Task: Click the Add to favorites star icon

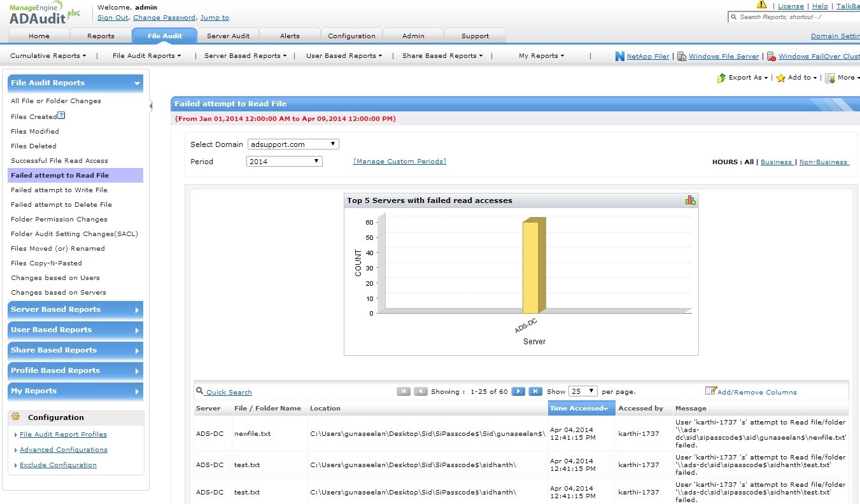Action: [x=780, y=77]
